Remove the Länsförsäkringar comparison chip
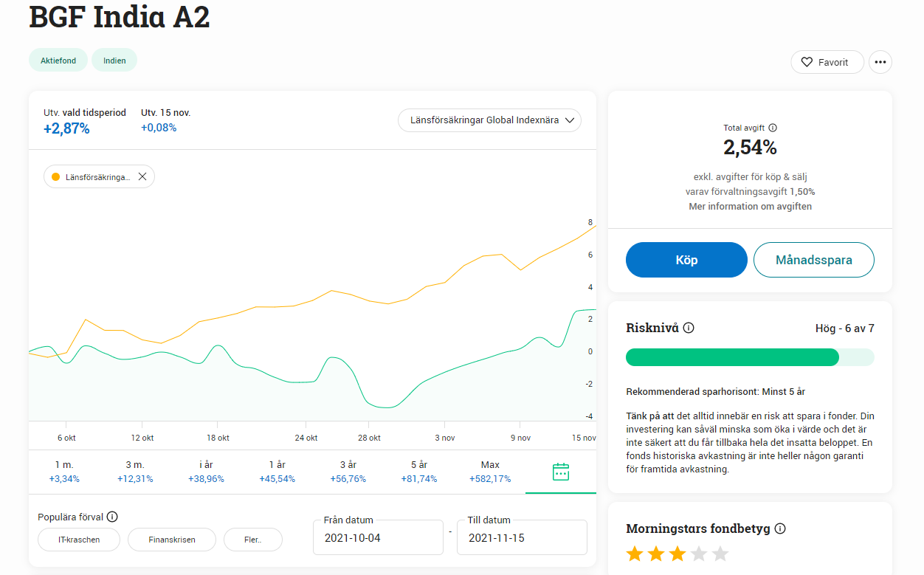This screenshot has height=575, width=924. (142, 176)
